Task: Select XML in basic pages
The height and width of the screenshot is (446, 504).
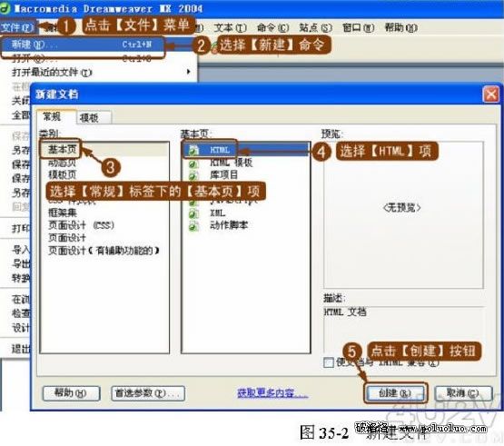Action: pyautogui.click(x=218, y=213)
